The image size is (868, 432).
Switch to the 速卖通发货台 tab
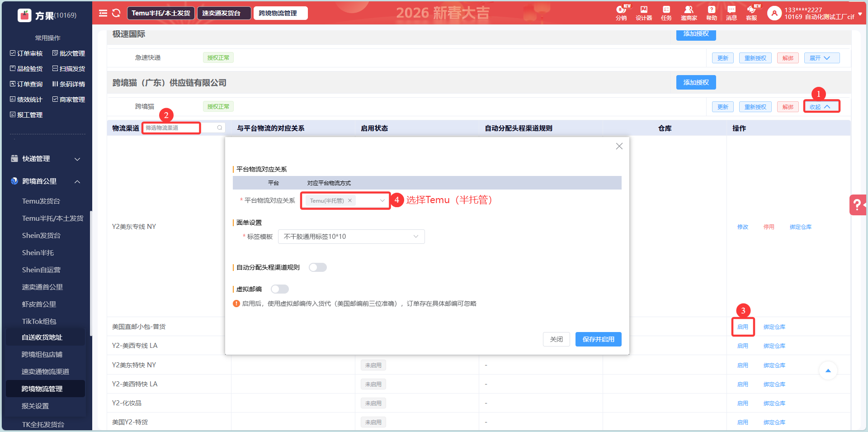(224, 13)
